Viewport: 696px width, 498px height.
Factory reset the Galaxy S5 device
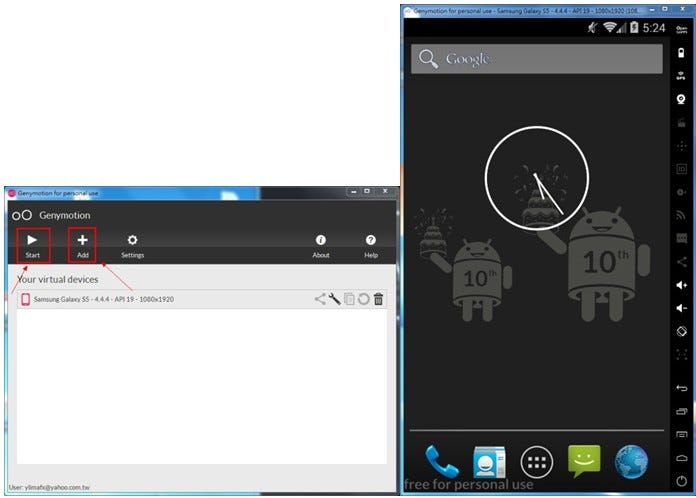pos(364,299)
